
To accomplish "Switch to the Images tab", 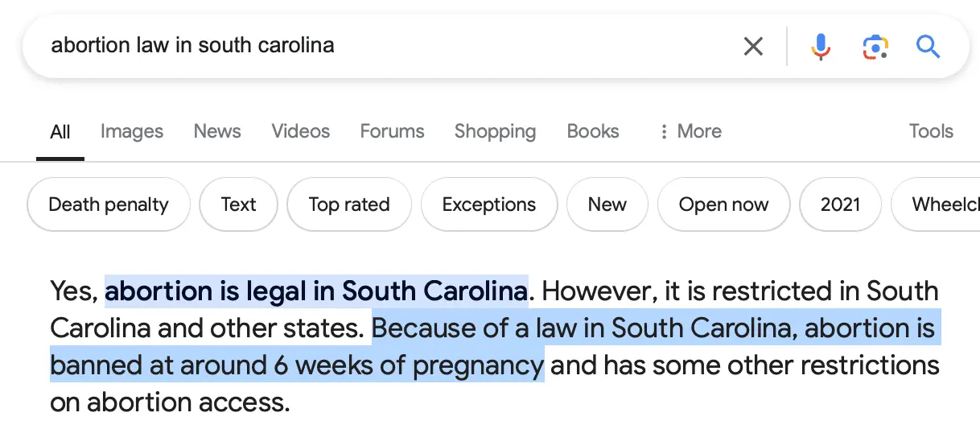I will coord(132,131).
